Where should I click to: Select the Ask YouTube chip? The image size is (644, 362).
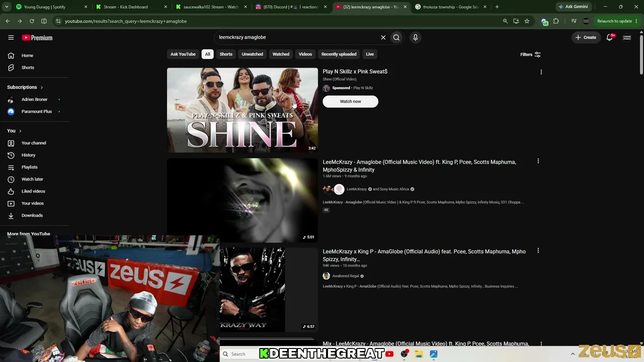click(183, 54)
